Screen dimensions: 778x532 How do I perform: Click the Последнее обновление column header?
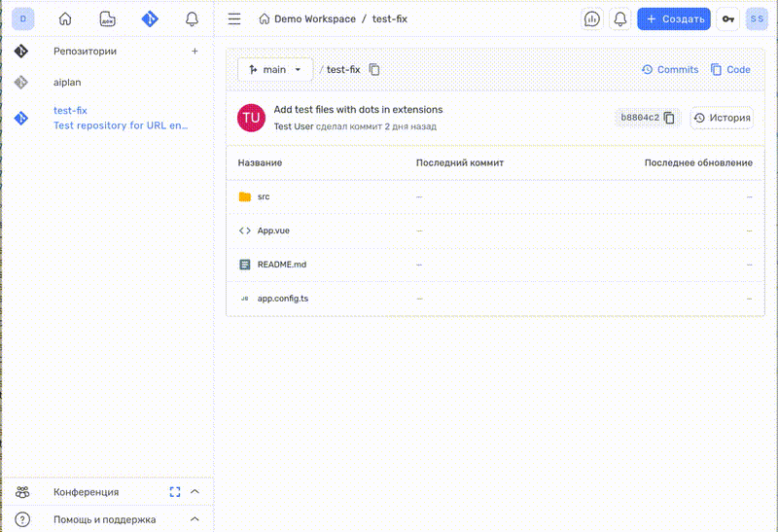[x=698, y=162]
